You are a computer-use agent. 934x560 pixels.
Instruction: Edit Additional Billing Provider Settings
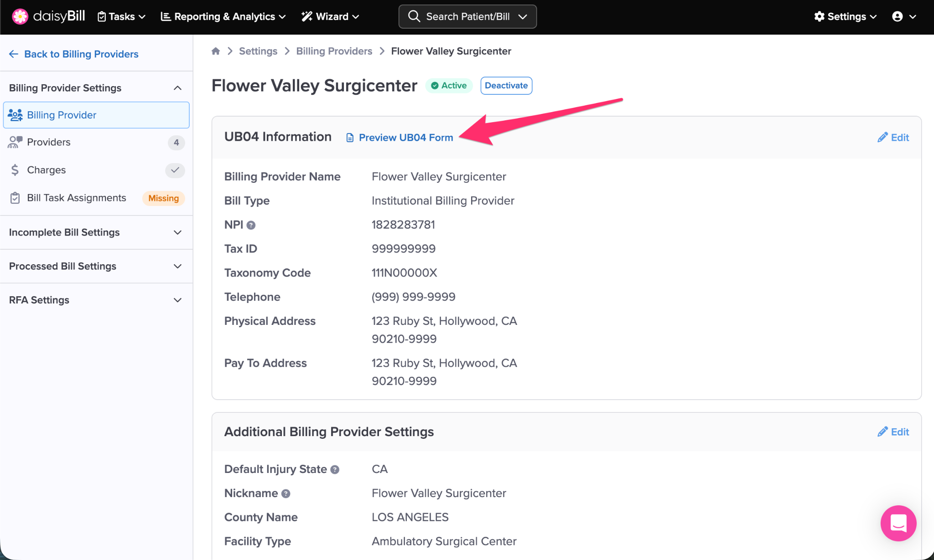point(893,432)
